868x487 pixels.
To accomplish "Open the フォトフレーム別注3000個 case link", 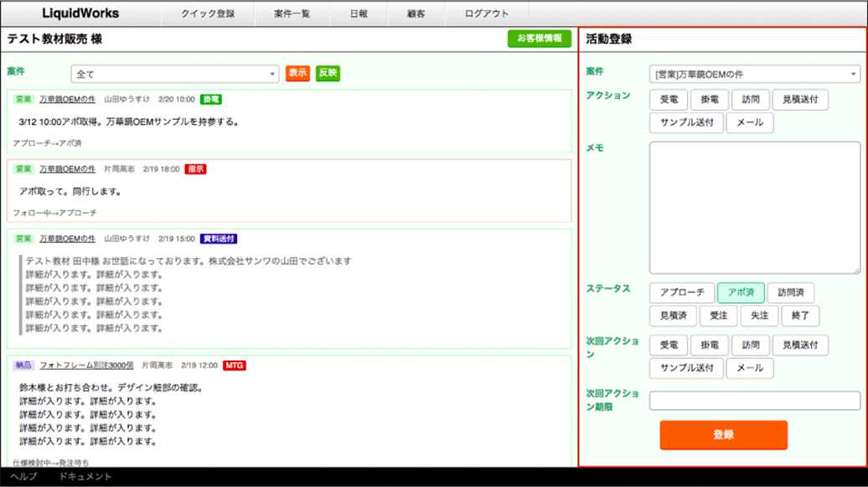I will (x=88, y=366).
